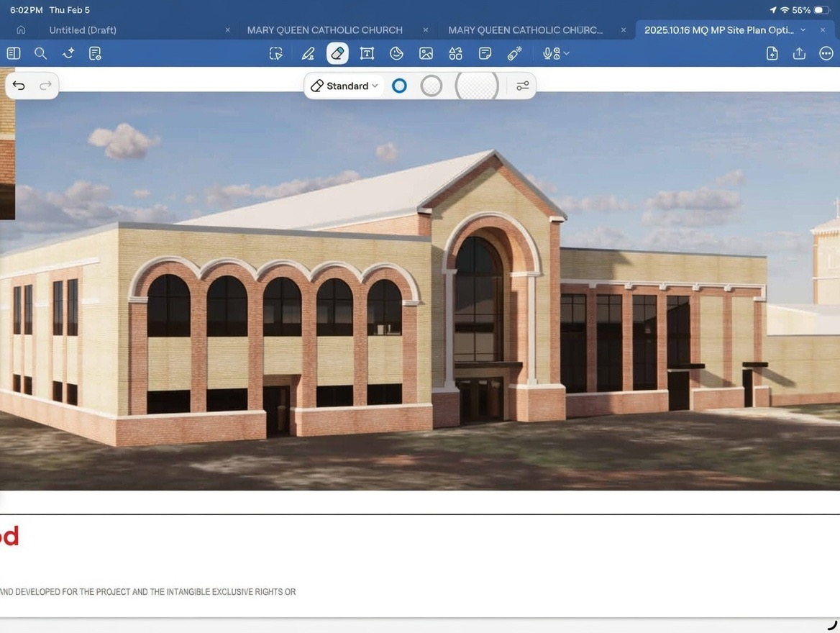Select the Pen tool
This screenshot has width=840, height=633.
pyautogui.click(x=308, y=53)
